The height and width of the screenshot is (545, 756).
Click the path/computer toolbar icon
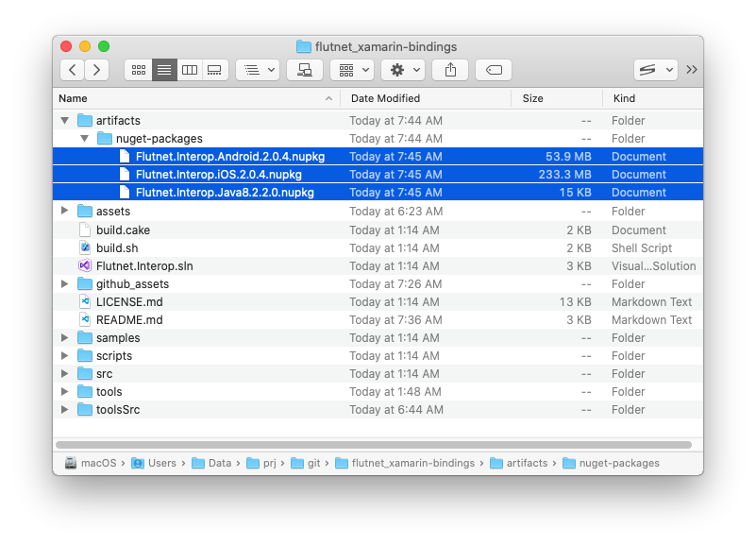click(x=305, y=70)
